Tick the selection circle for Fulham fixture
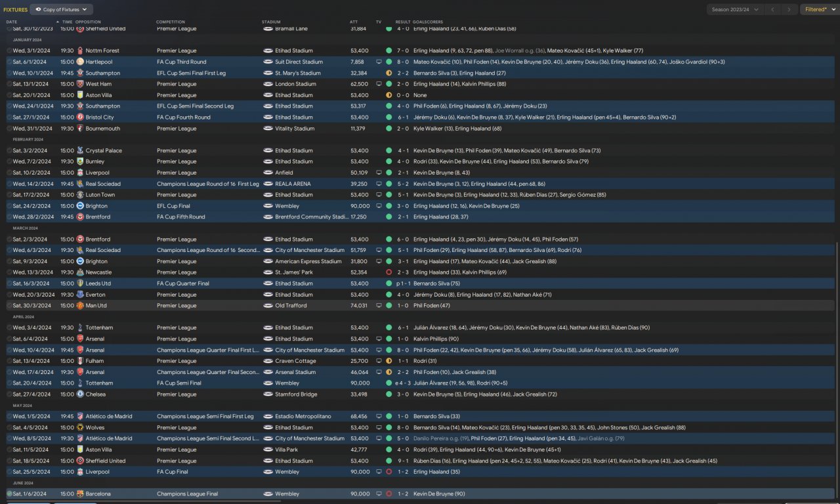This screenshot has height=504, width=840. coord(9,361)
